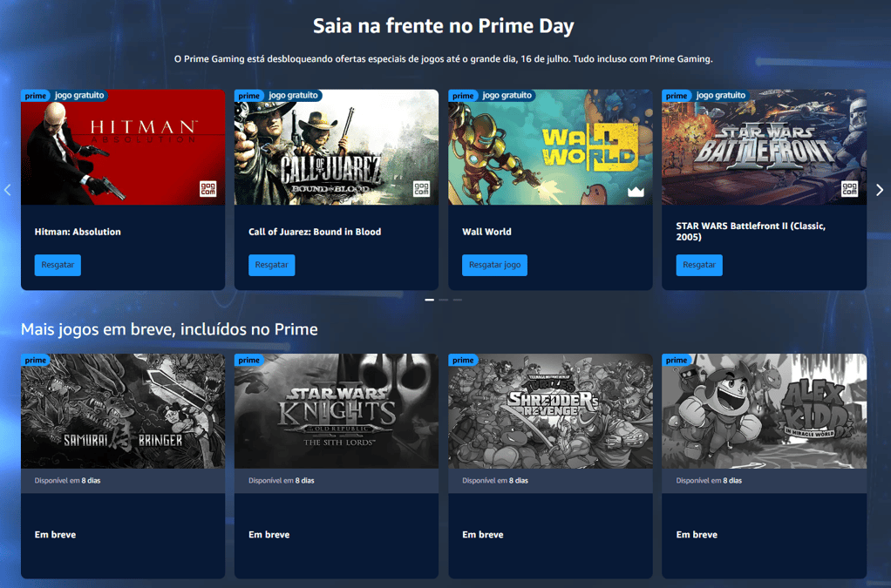Open the Shredder's Revenge thumbnail
Image resolution: width=891 pixels, height=588 pixels.
550,411
